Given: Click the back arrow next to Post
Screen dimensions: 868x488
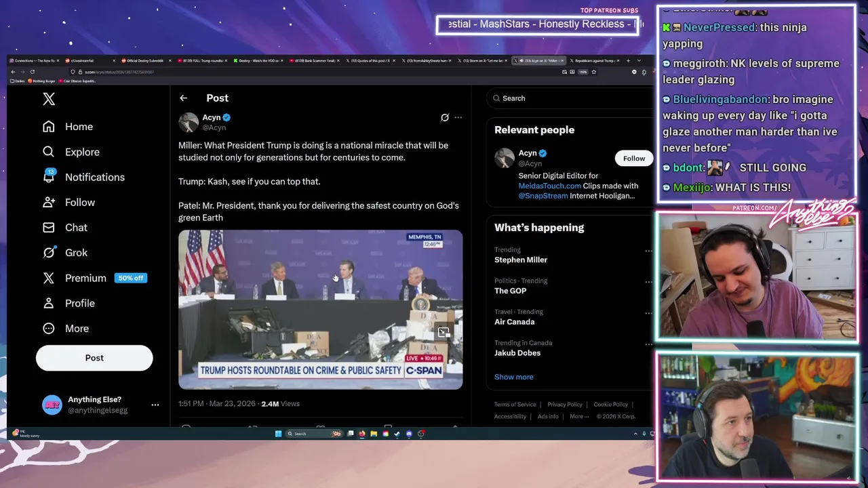Looking at the screenshot, I should point(183,98).
